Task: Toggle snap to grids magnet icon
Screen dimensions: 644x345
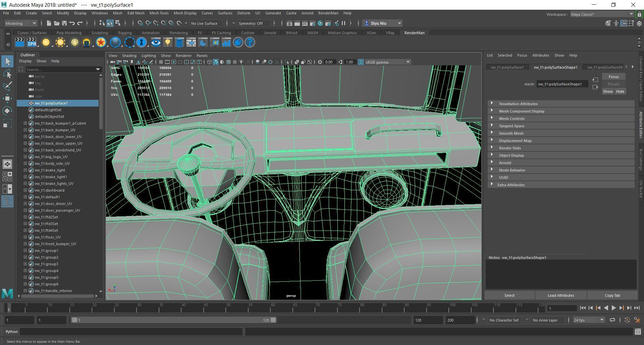Action: (x=140, y=23)
